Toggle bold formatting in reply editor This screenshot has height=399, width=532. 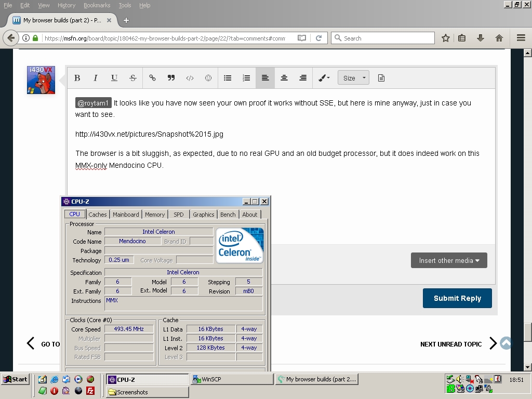77,78
